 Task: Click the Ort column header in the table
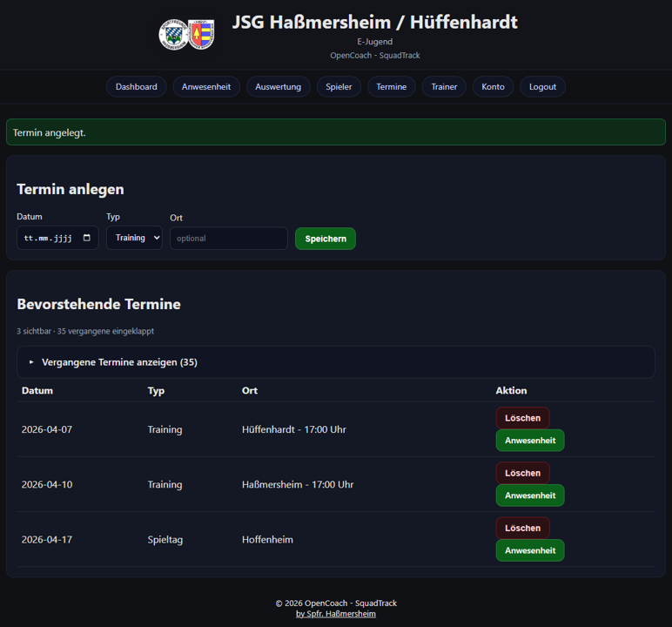pos(250,390)
